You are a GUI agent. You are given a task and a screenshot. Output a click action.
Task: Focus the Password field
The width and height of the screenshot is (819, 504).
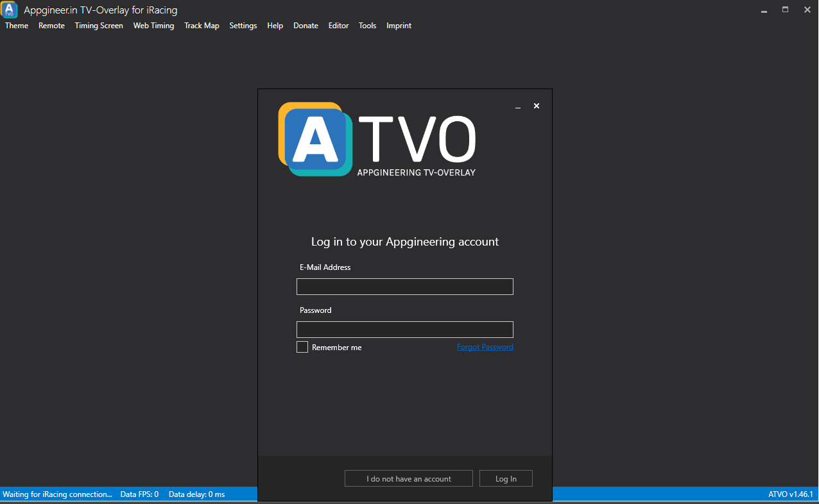pyautogui.click(x=404, y=330)
